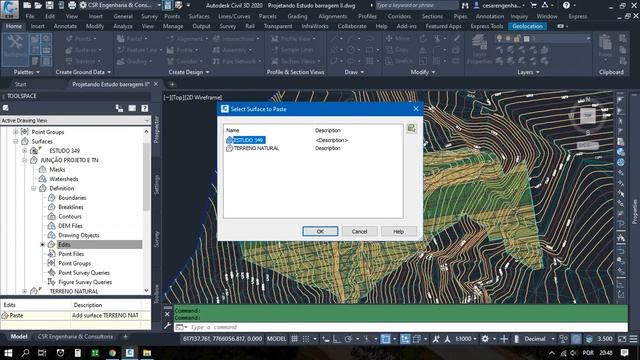This screenshot has width=640, height=360.
Task: Open CSR Engenharia & Consultoria layout tab
Action: click(75, 337)
